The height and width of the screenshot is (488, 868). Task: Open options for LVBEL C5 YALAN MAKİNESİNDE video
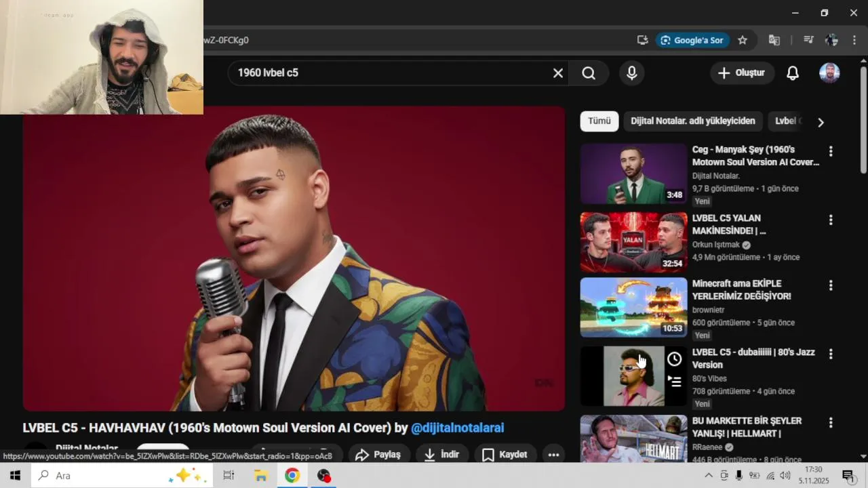click(831, 220)
